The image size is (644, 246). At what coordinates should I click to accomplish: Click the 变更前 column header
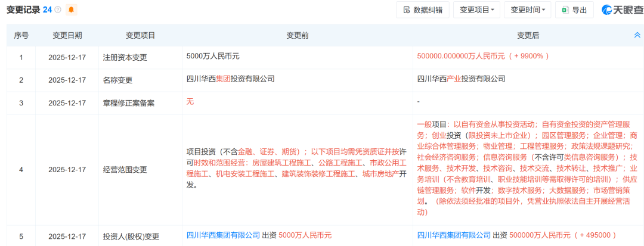point(298,36)
